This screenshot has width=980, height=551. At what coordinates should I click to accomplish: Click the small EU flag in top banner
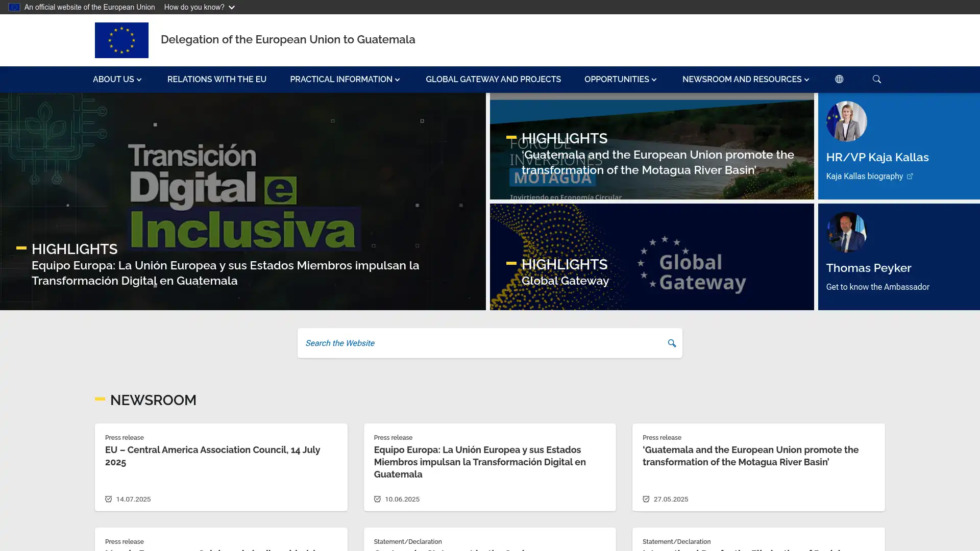click(x=14, y=7)
